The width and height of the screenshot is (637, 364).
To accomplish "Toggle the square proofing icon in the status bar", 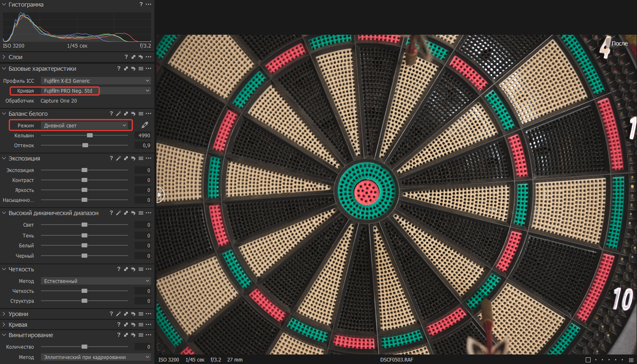I will [x=588, y=360].
